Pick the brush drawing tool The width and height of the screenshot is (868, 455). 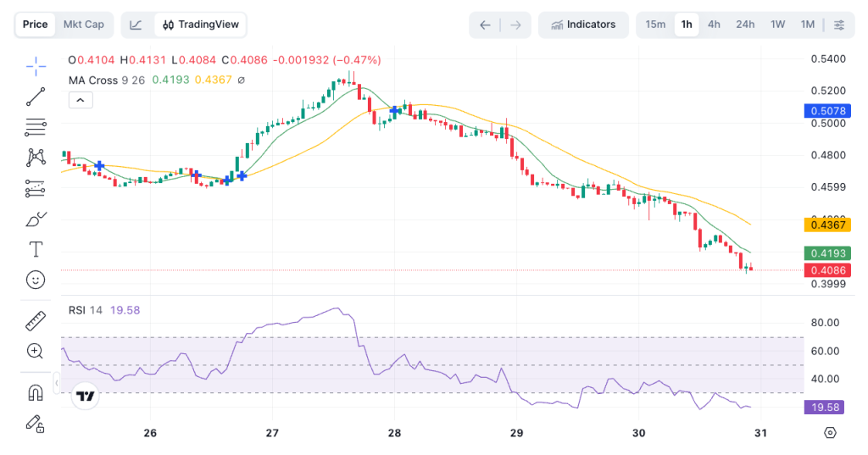[36, 220]
